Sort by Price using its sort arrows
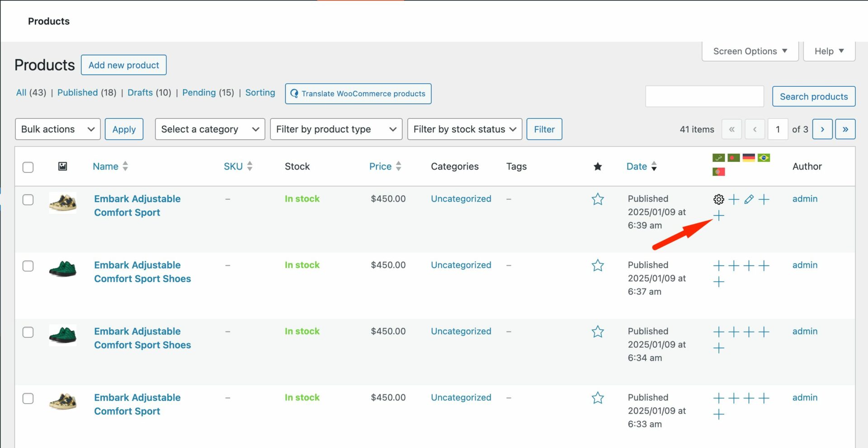Image resolution: width=868 pixels, height=448 pixels. pos(398,166)
